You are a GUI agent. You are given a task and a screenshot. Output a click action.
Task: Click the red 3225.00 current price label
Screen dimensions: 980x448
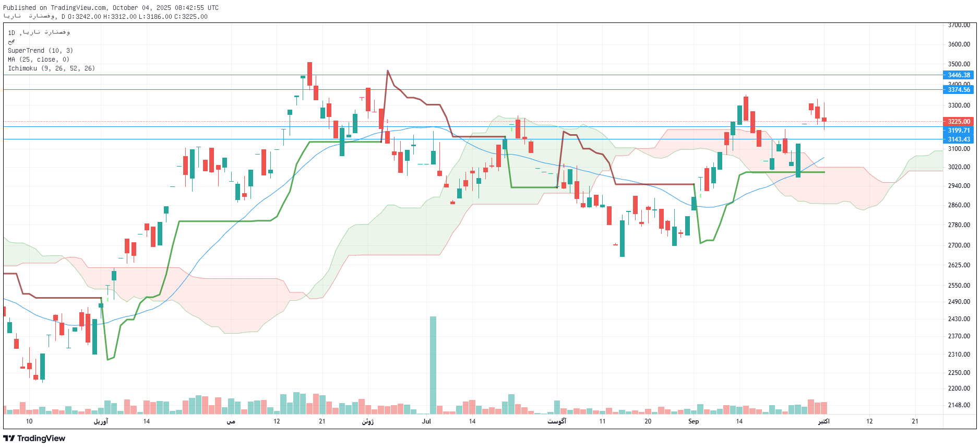pyautogui.click(x=959, y=122)
